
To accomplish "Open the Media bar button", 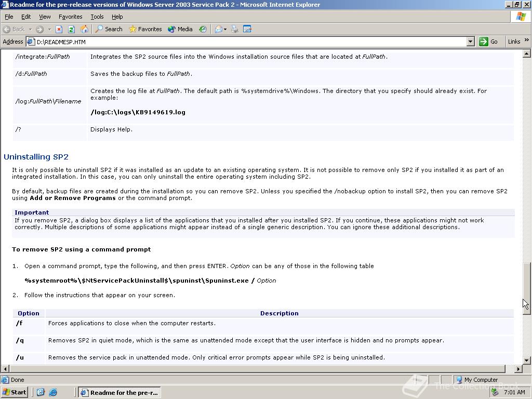I will point(180,29).
